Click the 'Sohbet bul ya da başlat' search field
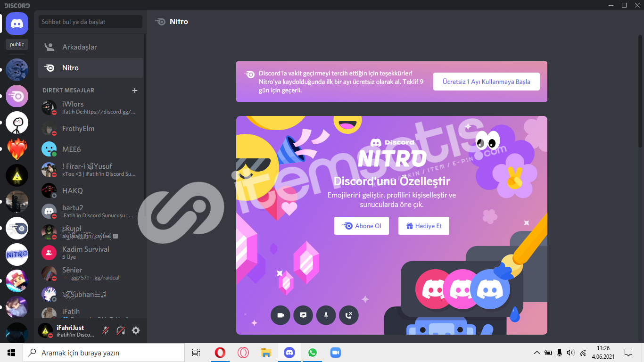 click(91, 22)
